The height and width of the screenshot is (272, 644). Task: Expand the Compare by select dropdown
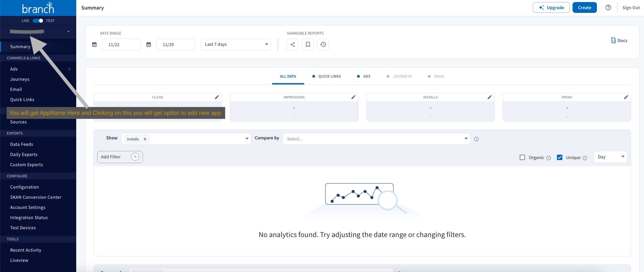[x=376, y=139]
